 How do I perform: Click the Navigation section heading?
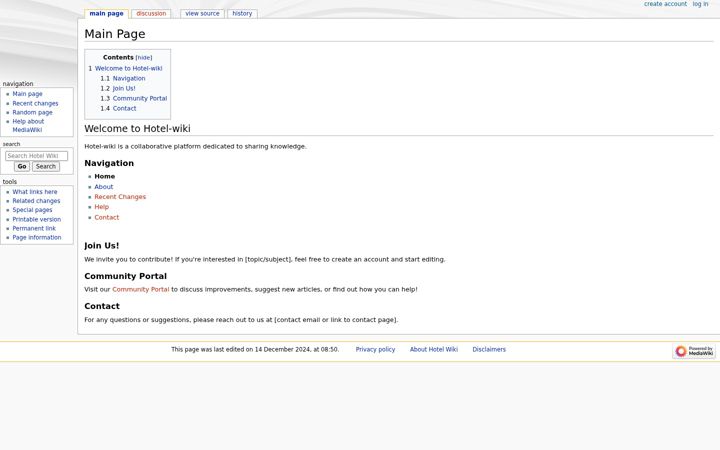point(109,163)
